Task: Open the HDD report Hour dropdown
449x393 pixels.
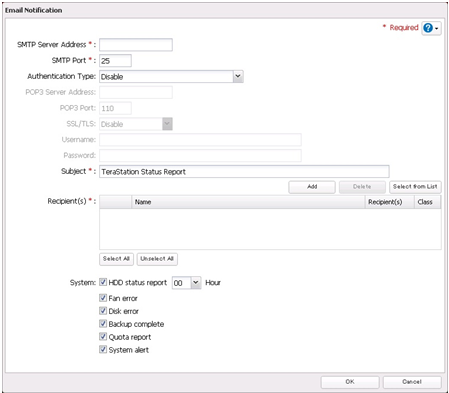Action: tap(187, 283)
